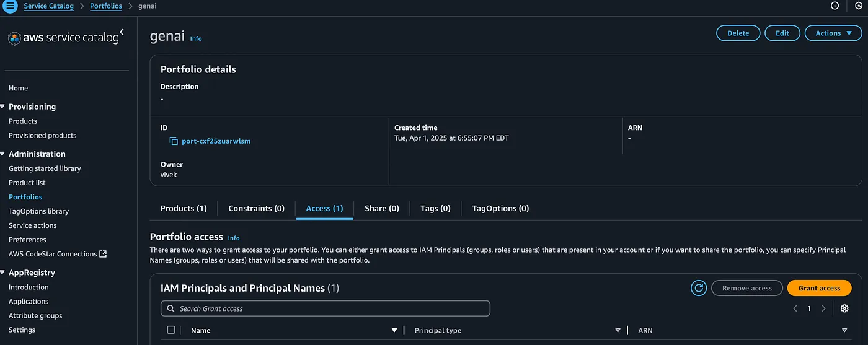
Task: Click the Edit button
Action: tap(782, 33)
